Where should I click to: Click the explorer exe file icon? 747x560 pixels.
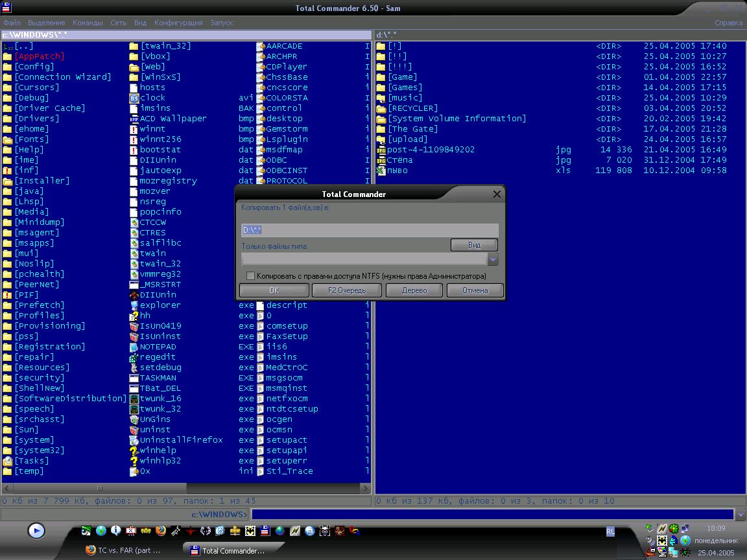coord(134,305)
